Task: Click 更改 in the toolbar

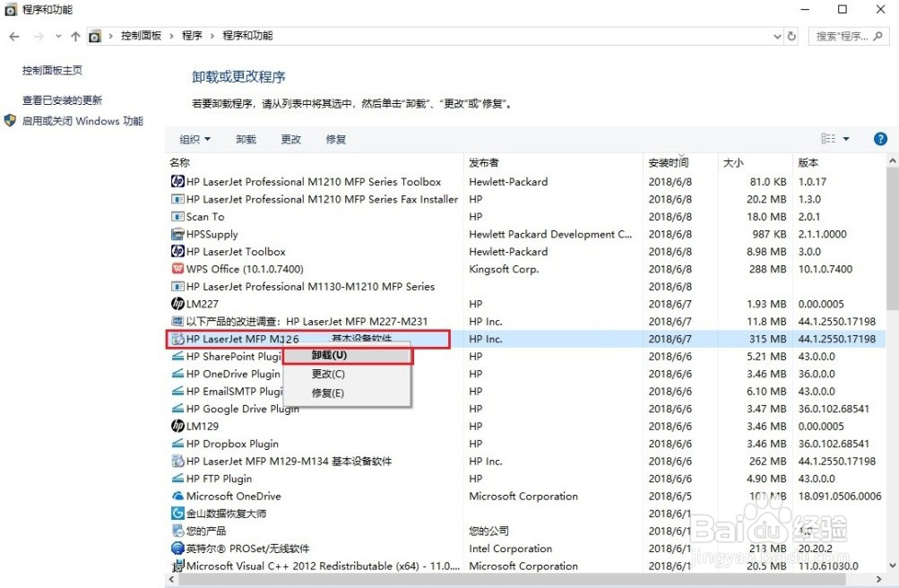Action: pos(290,139)
